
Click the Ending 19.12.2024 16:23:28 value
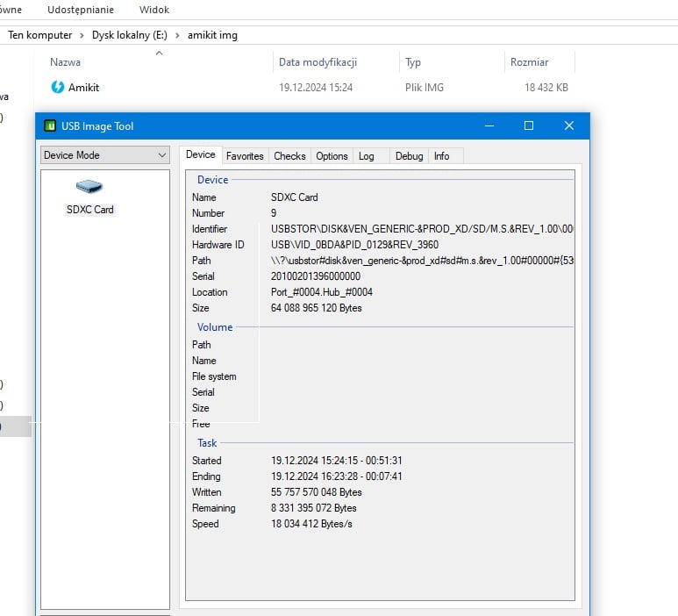click(337, 476)
